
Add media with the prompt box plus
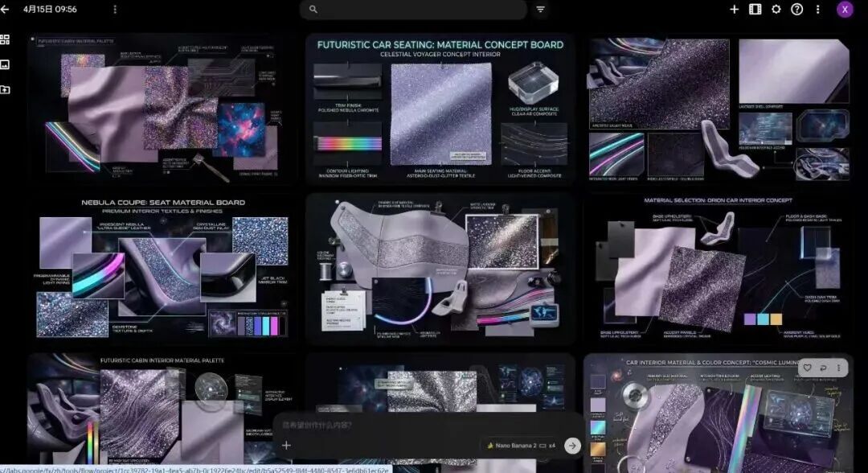286,446
